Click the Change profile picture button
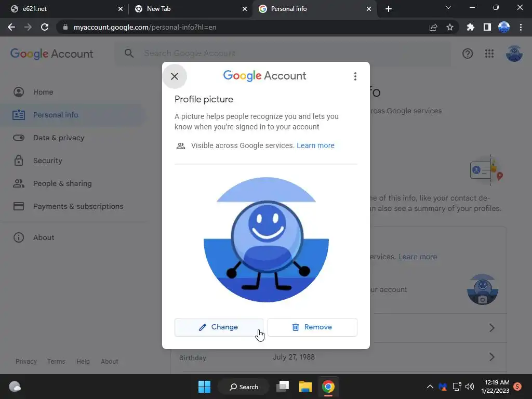The height and width of the screenshot is (399, 532). [x=219, y=327]
